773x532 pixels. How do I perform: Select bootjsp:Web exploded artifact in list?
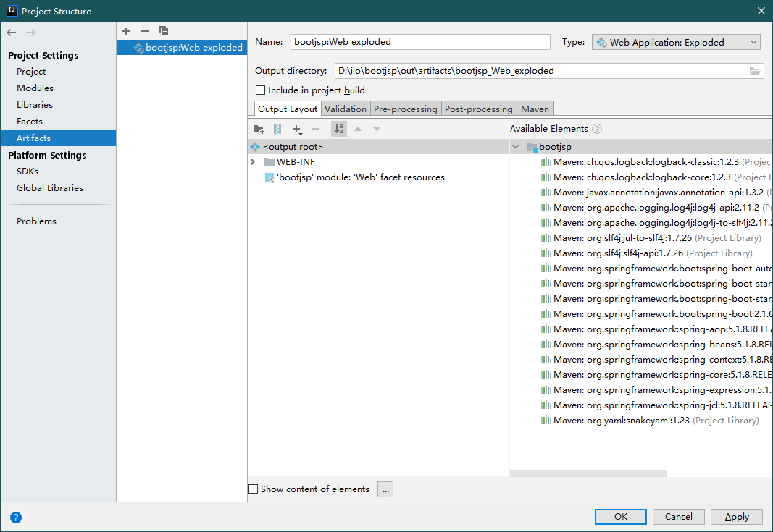(x=182, y=47)
